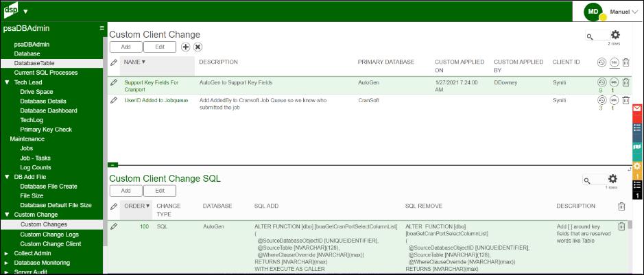This screenshot has width=644, height=275.
Task: Click history count 9 for Support Key Fields
Action: click(x=601, y=91)
